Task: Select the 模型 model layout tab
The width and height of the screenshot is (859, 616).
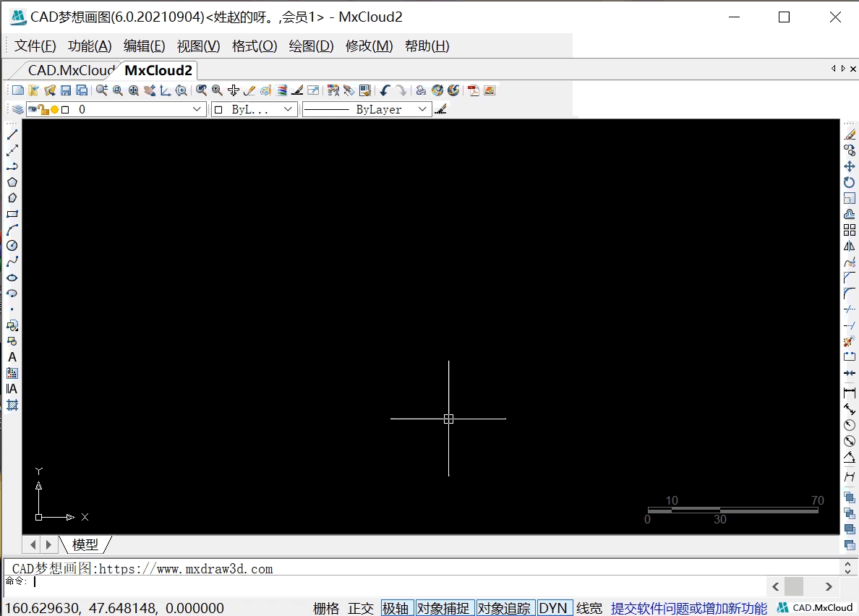Action: click(x=85, y=545)
